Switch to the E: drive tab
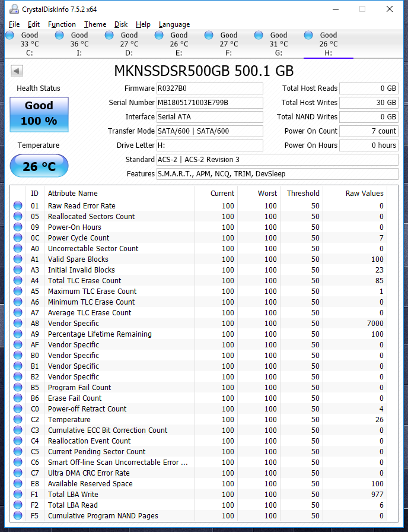The width and height of the screenshot is (408, 532). click(179, 44)
